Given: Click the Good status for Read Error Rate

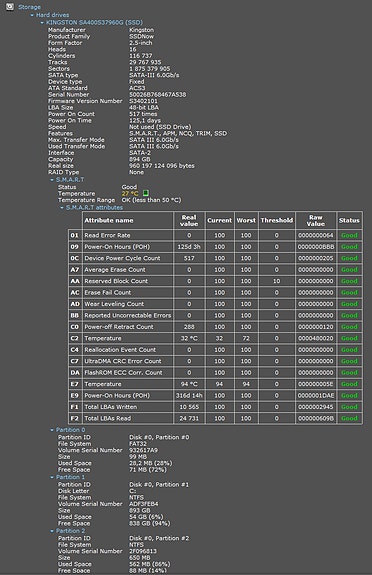Looking at the screenshot, I should click(349, 235).
